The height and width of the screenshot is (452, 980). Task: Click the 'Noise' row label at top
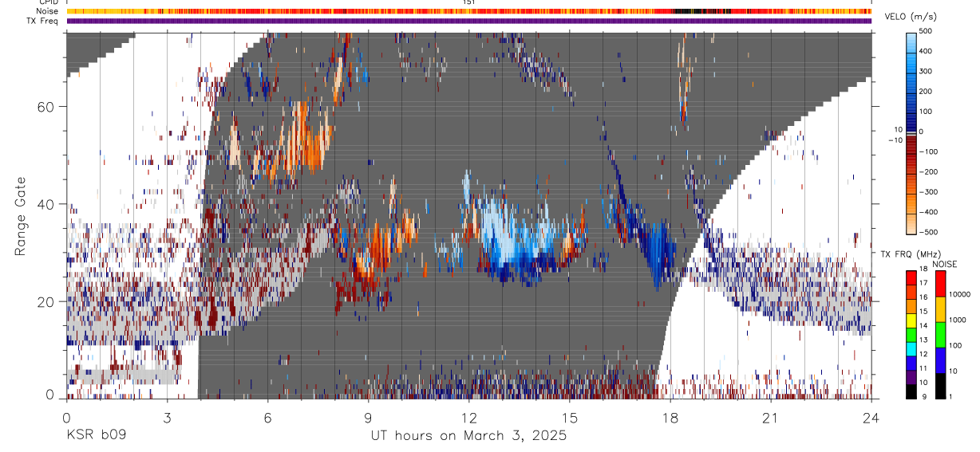pyautogui.click(x=47, y=11)
